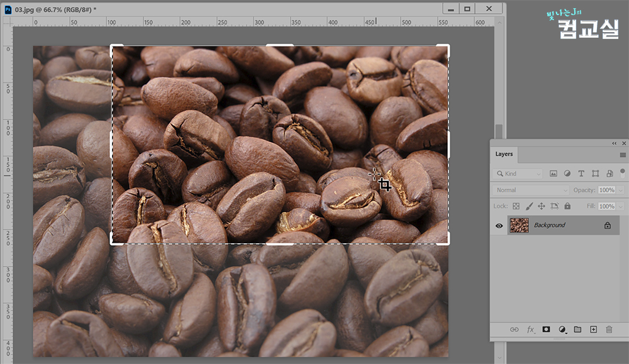Open the Fill slider dropdown arrow
Screen dimensions: 629x364
621,206
